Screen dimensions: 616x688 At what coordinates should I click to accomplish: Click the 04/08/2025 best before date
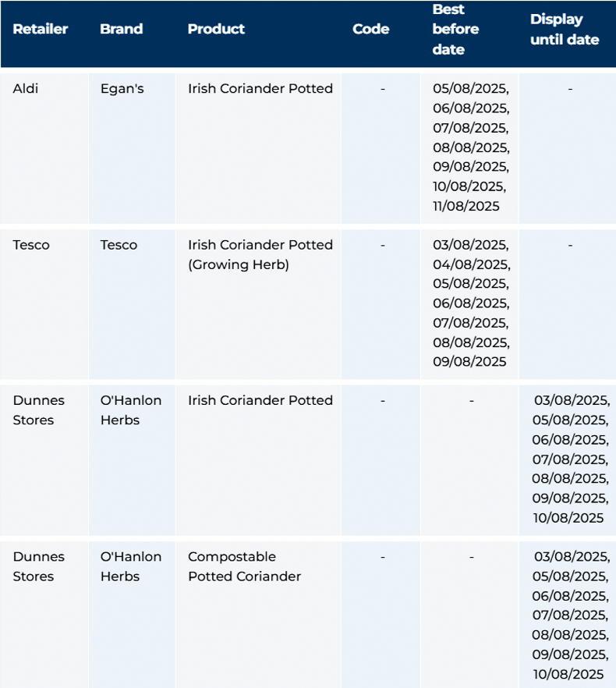click(471, 264)
